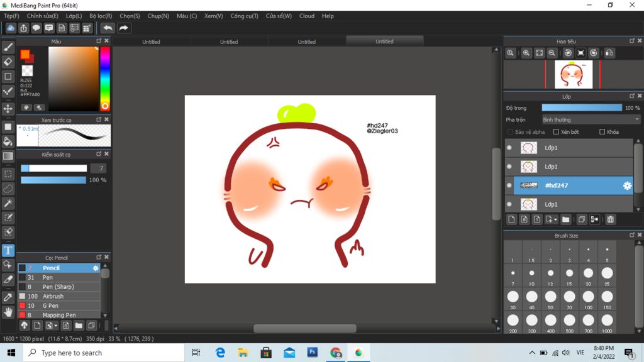Close the Màu color panel
Screen dimensions: 644x362
click(x=107, y=41)
